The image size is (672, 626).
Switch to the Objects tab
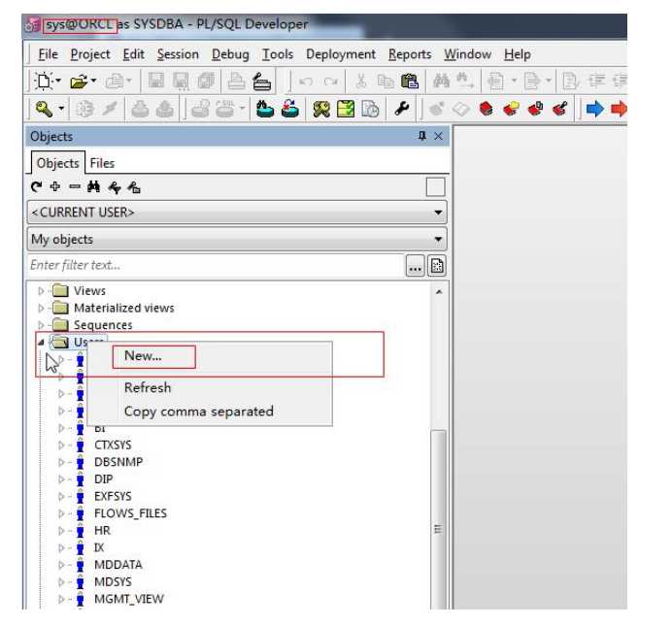(57, 163)
